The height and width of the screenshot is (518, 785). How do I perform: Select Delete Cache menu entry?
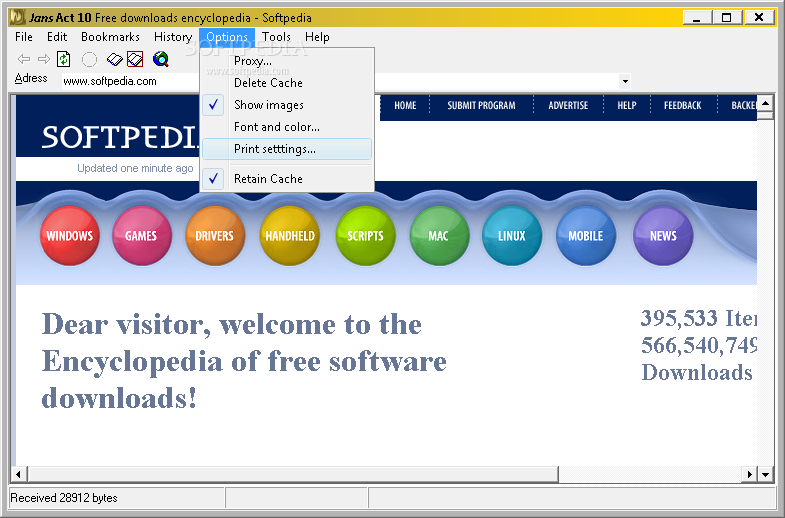[x=287, y=83]
